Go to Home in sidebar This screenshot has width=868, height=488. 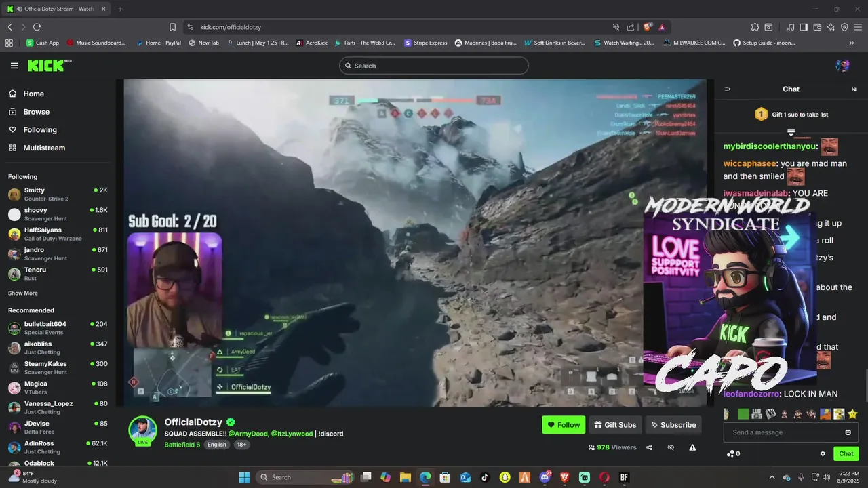coord(33,94)
